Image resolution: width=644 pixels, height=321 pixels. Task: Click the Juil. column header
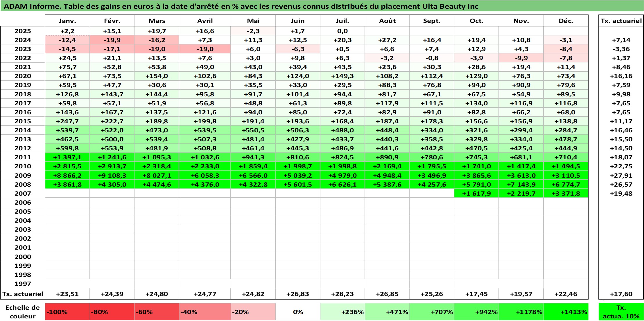coord(342,21)
